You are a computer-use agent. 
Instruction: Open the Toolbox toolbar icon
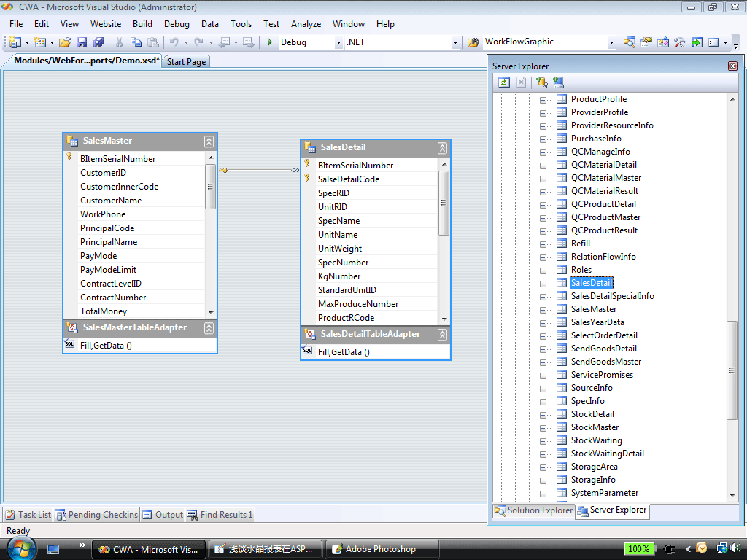pos(679,42)
